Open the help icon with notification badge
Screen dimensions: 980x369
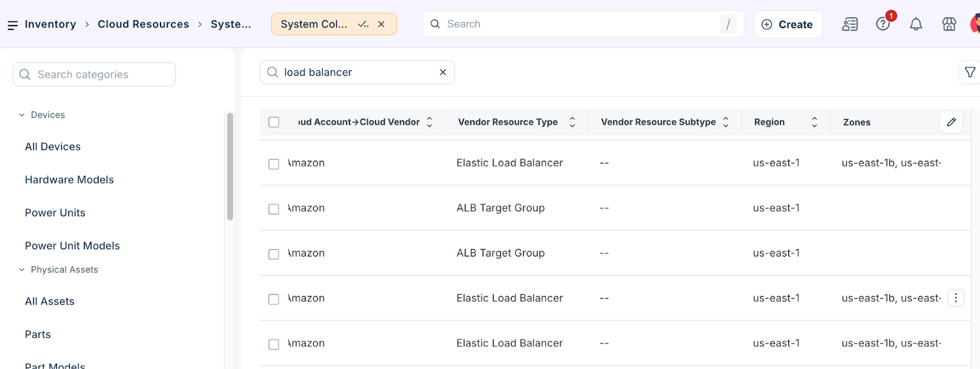click(883, 24)
